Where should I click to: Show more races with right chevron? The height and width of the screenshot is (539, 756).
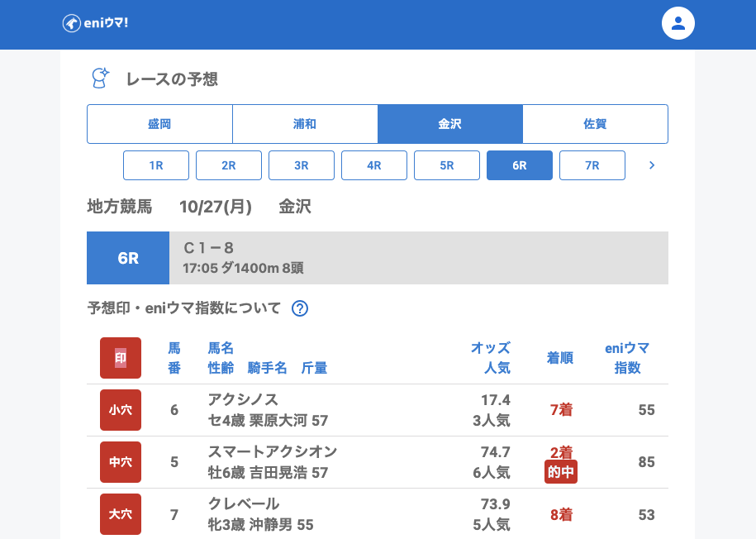(x=652, y=165)
